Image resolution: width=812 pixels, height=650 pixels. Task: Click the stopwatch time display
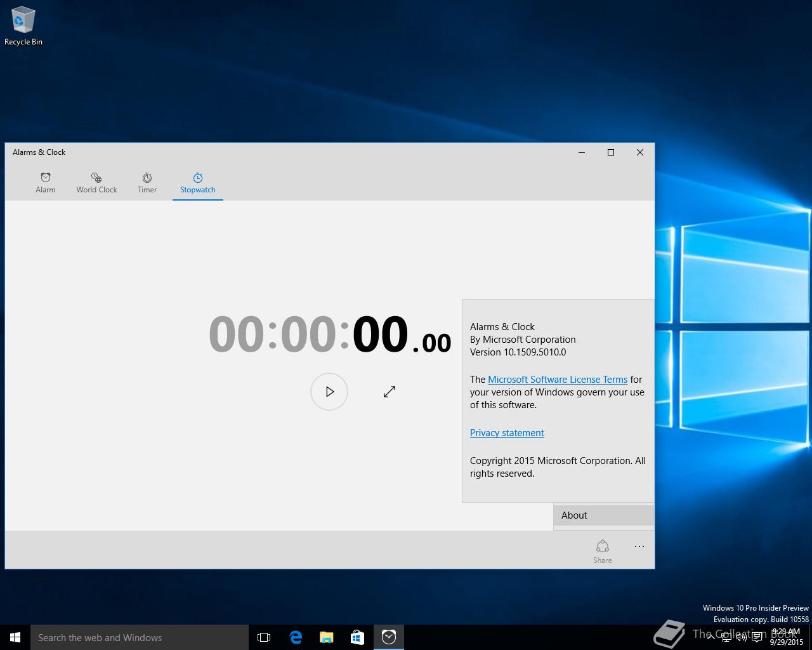pos(330,335)
